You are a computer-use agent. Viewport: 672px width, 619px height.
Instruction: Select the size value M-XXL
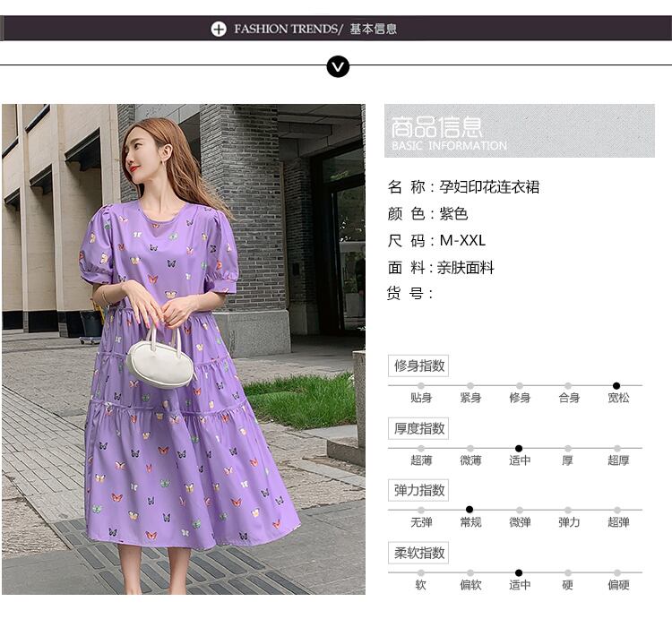463,240
